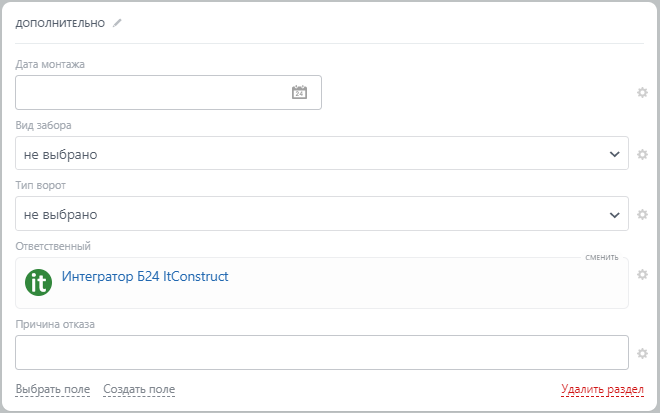Click the Создать поле link
Image resolution: width=660 pixels, height=413 pixels.
[139, 389]
